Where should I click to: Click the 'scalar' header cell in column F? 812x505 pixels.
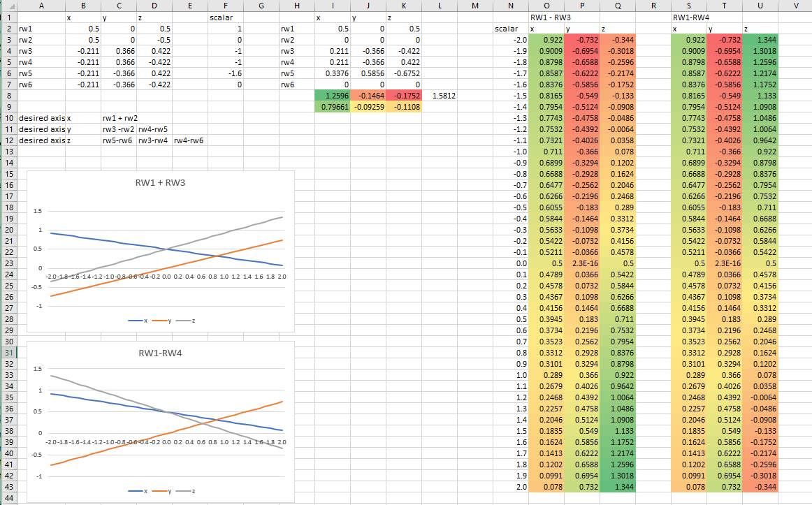pos(225,17)
